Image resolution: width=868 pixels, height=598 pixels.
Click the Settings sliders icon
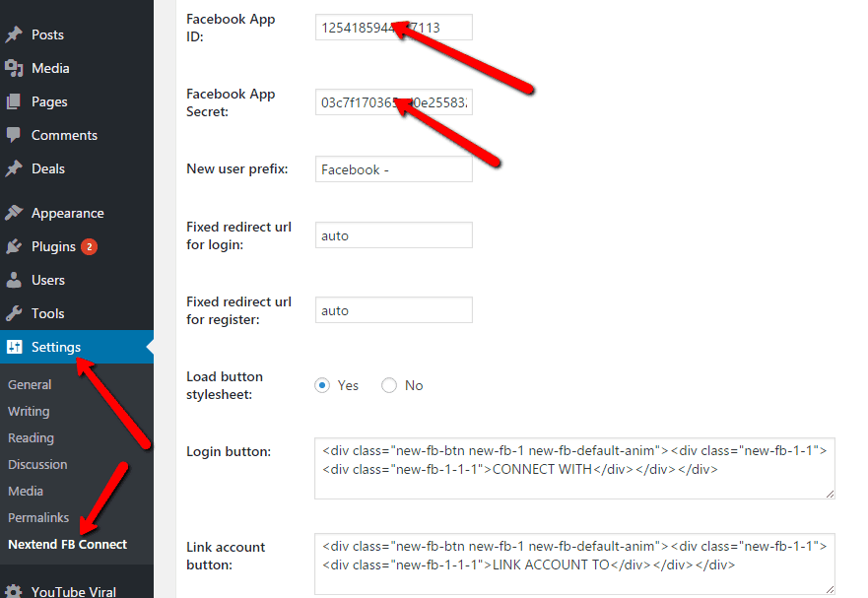[x=15, y=347]
